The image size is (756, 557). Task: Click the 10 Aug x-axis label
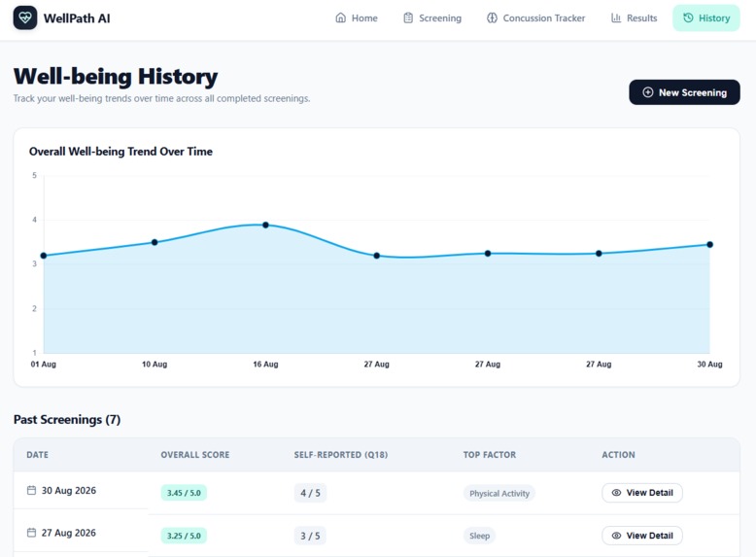pos(155,365)
